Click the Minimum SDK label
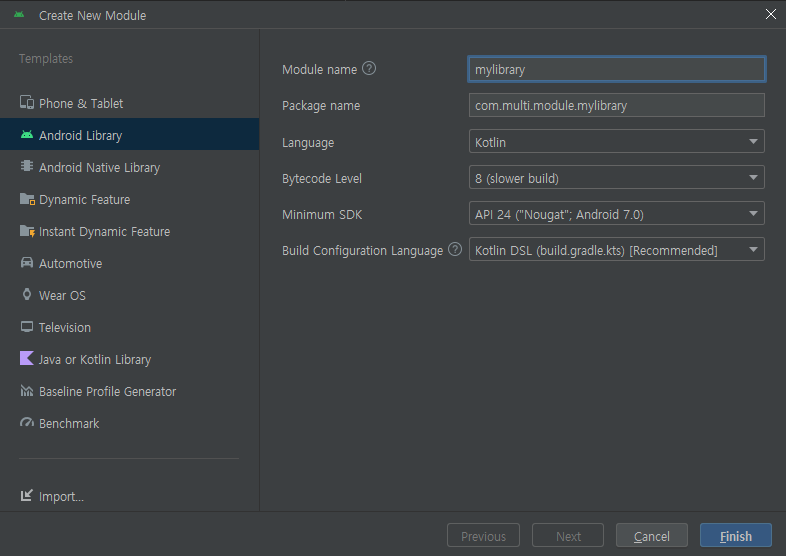Viewport: 786px width, 556px height. coord(322,215)
